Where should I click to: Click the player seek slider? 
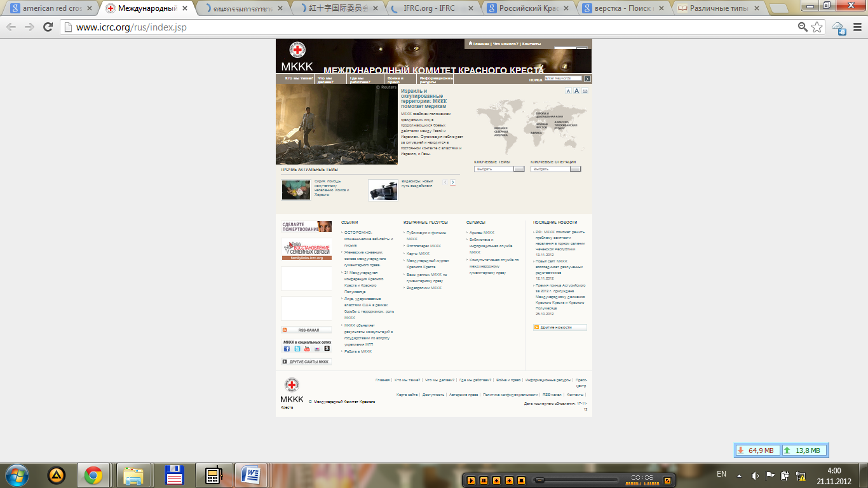(x=575, y=480)
